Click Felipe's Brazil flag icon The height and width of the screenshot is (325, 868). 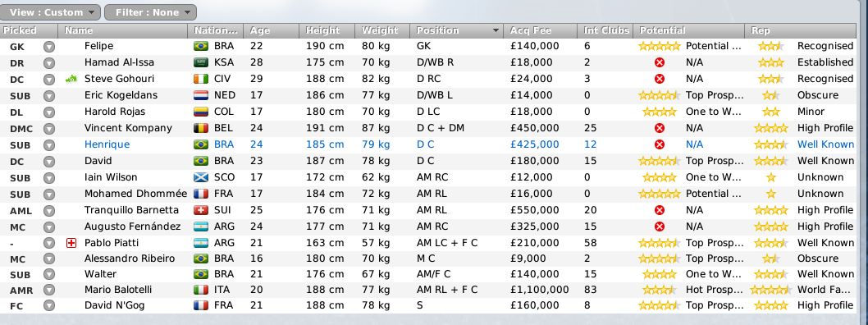point(201,46)
